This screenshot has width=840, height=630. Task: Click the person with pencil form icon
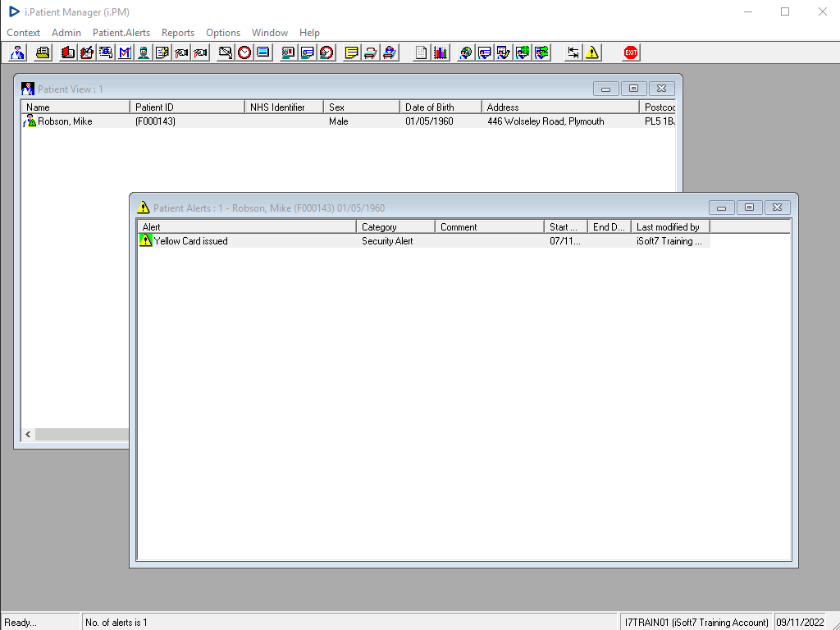(503, 52)
